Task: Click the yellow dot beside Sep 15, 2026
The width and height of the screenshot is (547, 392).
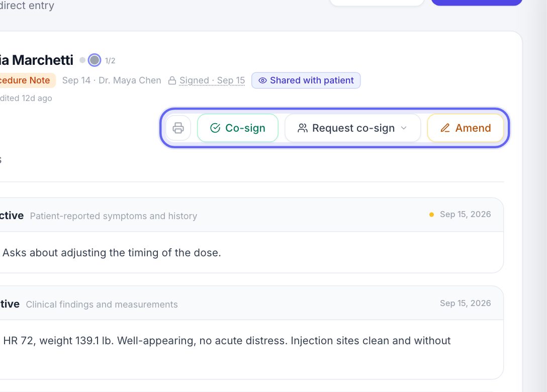Action: [431, 215]
